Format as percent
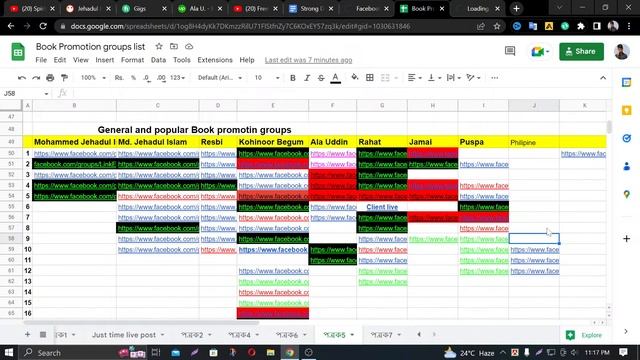Screen dimensions: 640x360 [133, 78]
